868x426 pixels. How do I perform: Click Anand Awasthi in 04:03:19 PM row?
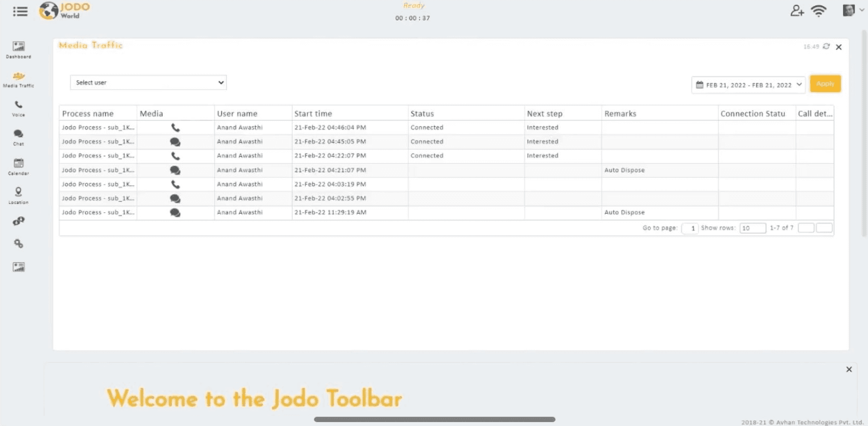point(239,184)
